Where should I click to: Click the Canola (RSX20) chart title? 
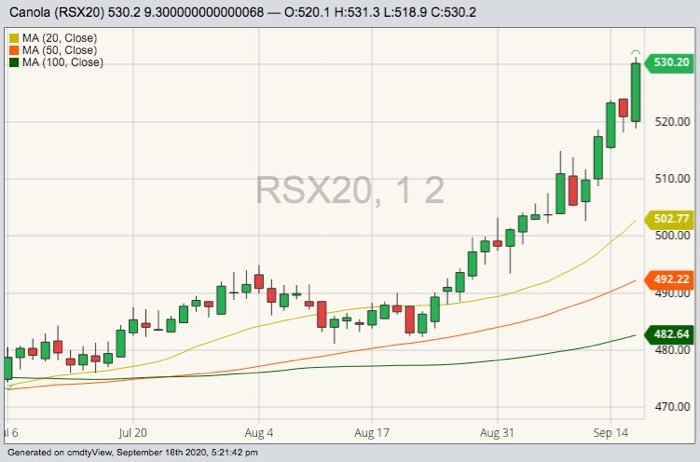pyautogui.click(x=66, y=12)
